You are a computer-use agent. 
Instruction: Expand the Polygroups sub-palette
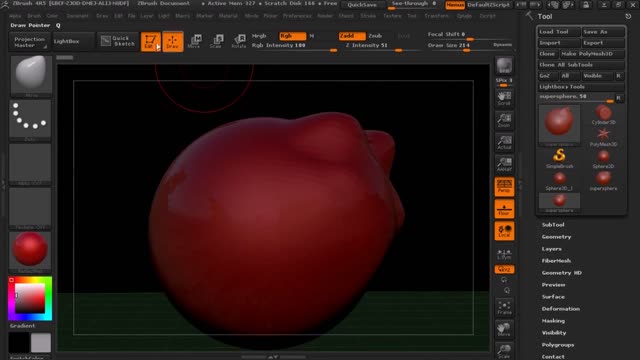pos(558,345)
